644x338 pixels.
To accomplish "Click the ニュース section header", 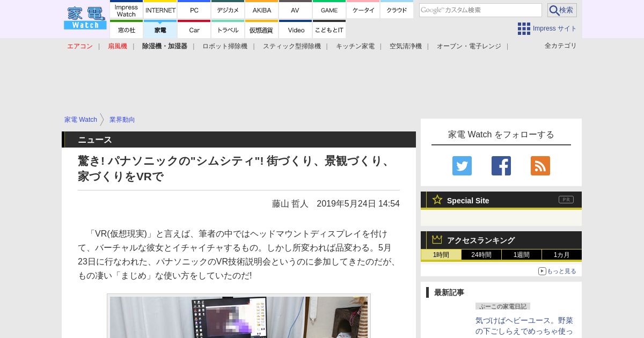I will pyautogui.click(x=239, y=139).
